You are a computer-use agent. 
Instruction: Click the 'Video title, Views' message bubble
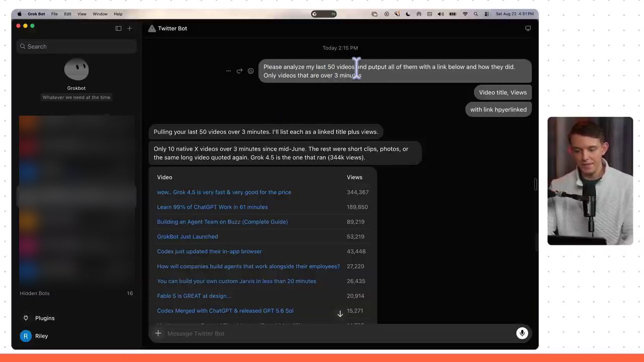point(503,93)
